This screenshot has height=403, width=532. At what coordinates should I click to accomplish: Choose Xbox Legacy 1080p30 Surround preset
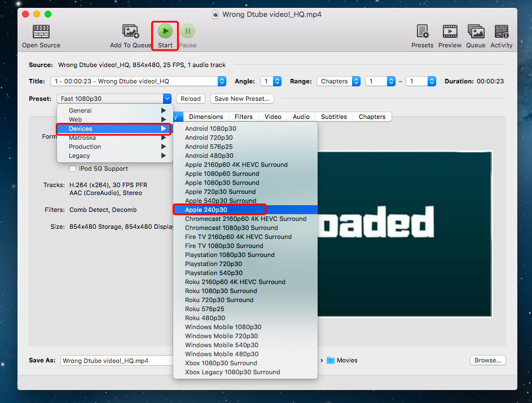pyautogui.click(x=245, y=372)
